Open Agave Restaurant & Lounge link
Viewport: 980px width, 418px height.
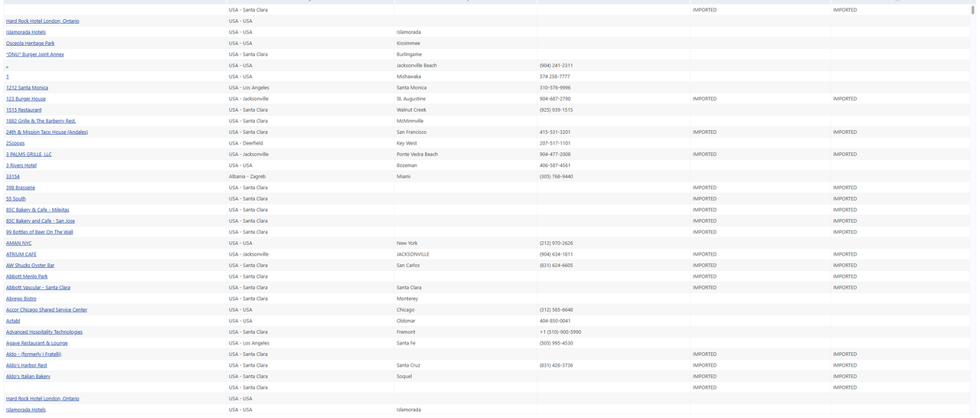pos(37,343)
